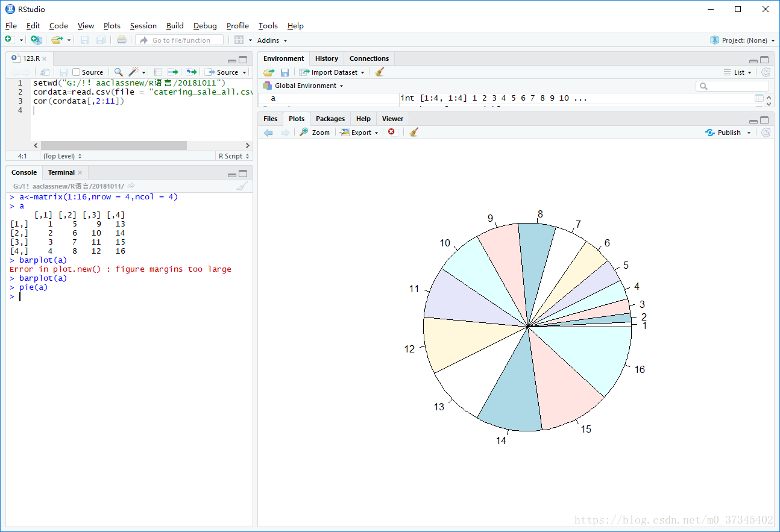This screenshot has width=780, height=532.
Task: Close the Terminal tab
Action: coord(80,172)
